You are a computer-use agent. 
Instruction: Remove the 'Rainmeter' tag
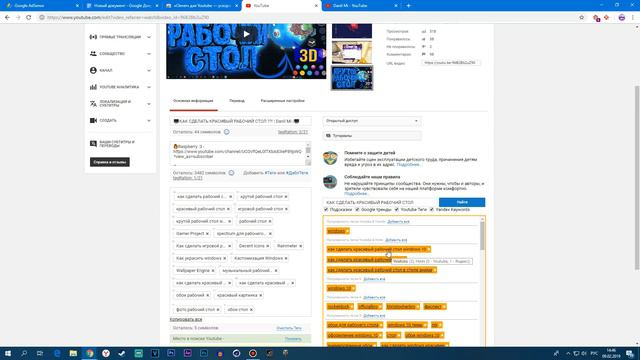tap(300, 246)
